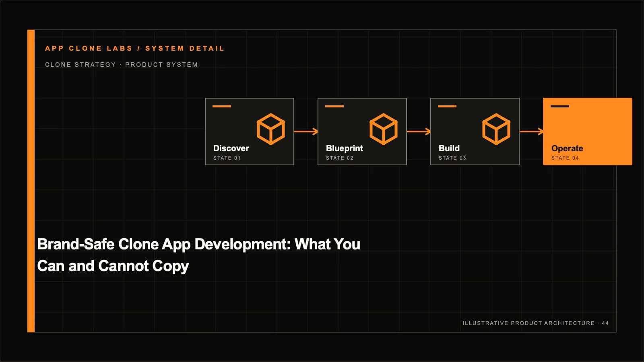Viewport: 644px width, 362px height.
Task: Click the cube icon in the Blueprint card
Action: (x=384, y=129)
